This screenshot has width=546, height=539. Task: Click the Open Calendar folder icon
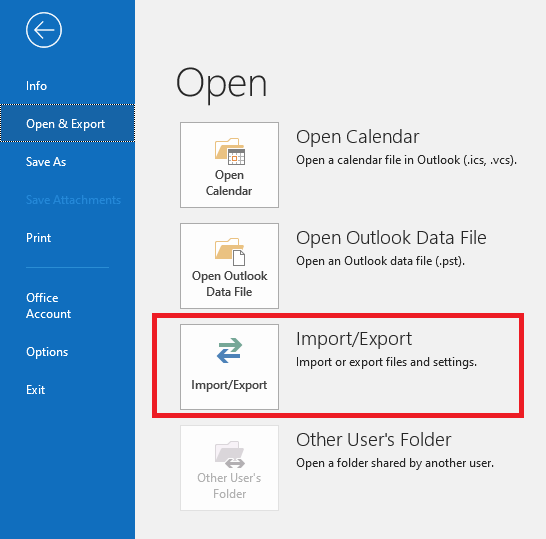pyautogui.click(x=229, y=151)
